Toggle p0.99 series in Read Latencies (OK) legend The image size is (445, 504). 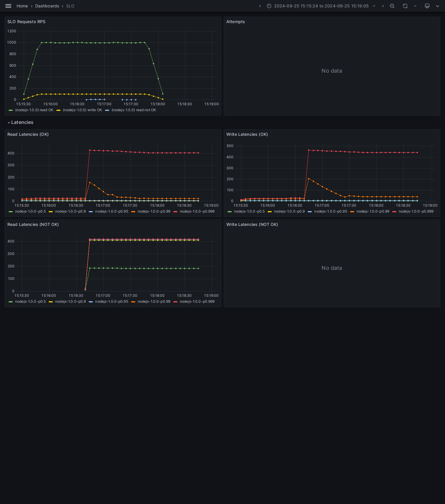154,211
